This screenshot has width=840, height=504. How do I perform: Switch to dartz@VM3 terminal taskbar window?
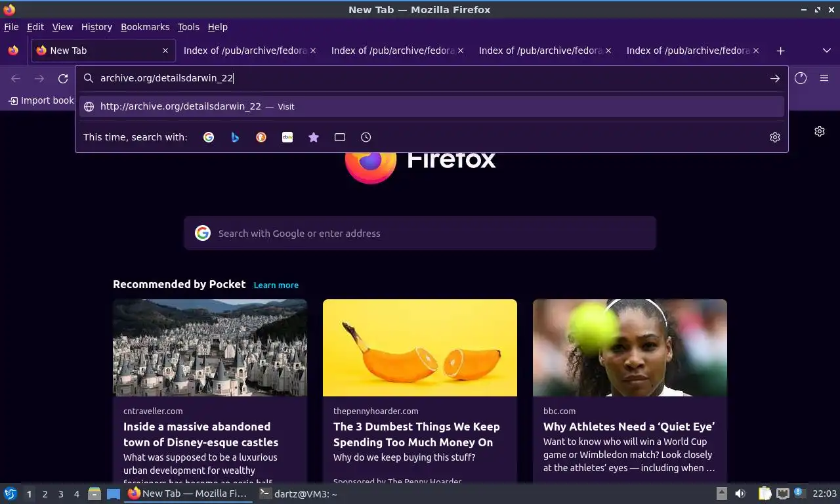tap(299, 493)
